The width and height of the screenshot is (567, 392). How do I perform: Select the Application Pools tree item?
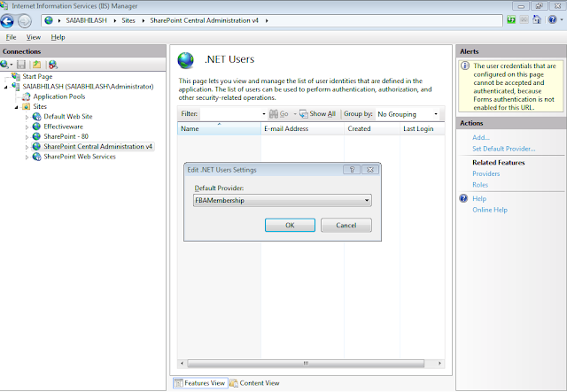(x=59, y=96)
